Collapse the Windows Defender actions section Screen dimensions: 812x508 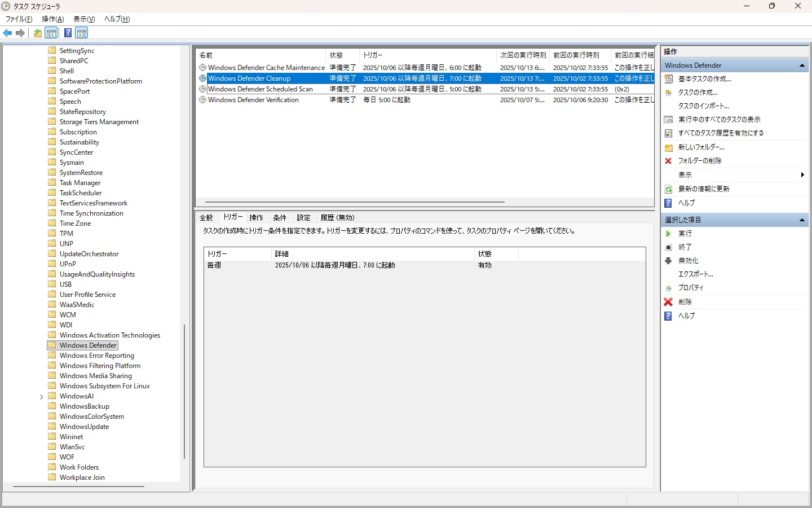(801, 65)
